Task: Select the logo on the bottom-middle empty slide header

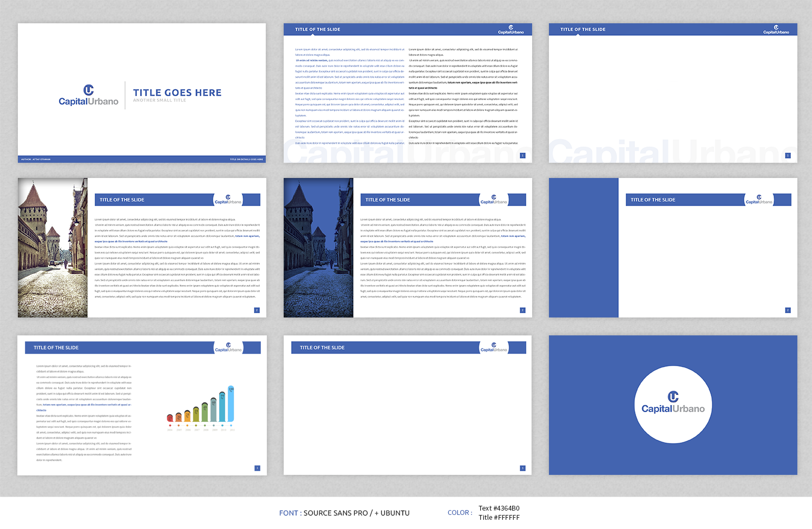Action: coord(493,348)
